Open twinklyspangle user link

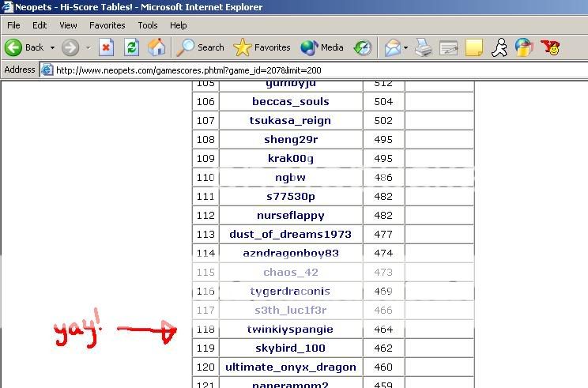pyautogui.click(x=290, y=330)
